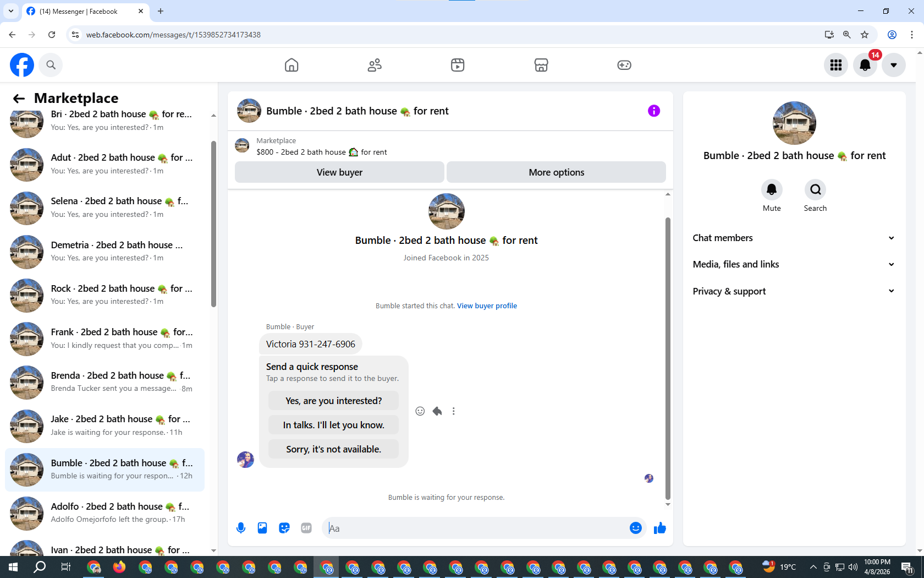Open Firefox from the taskbar

[x=119, y=567]
